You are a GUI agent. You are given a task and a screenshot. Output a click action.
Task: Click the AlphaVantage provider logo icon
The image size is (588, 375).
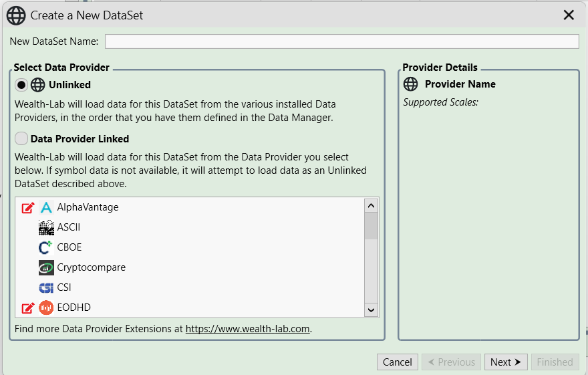click(x=46, y=207)
